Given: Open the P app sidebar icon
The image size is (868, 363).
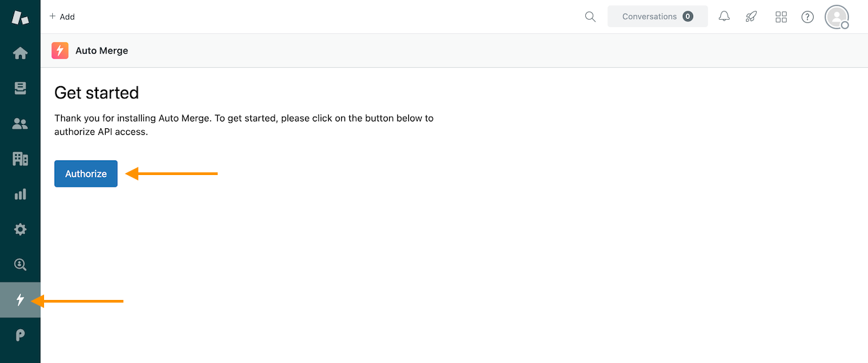Looking at the screenshot, I should [x=20, y=335].
